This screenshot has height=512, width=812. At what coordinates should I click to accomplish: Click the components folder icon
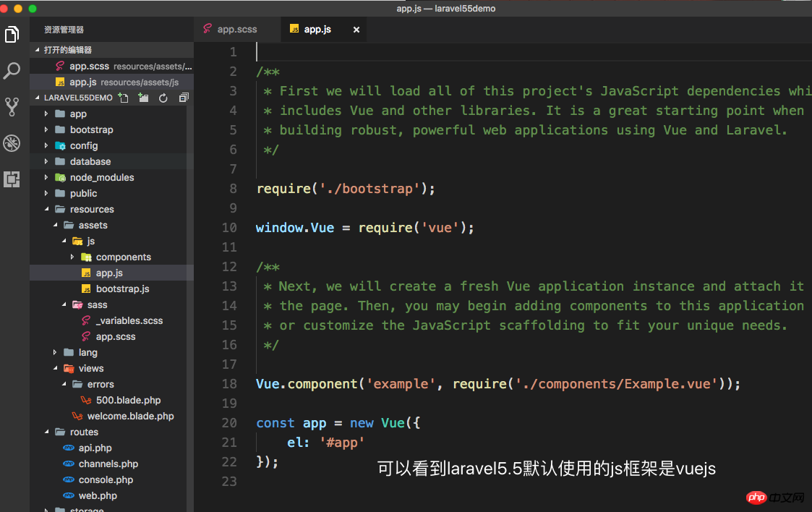[87, 257]
